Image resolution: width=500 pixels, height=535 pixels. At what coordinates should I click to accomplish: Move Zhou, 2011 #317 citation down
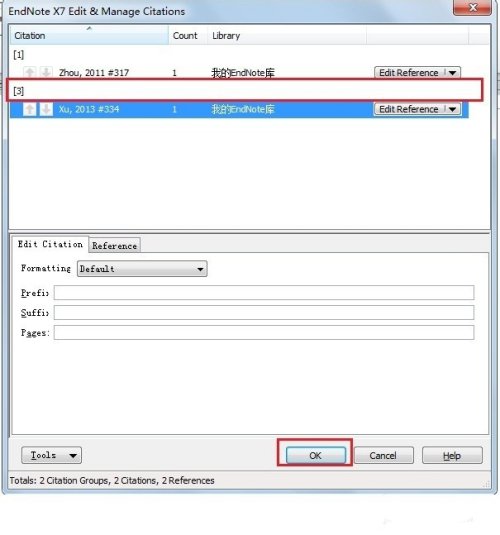click(x=46, y=72)
